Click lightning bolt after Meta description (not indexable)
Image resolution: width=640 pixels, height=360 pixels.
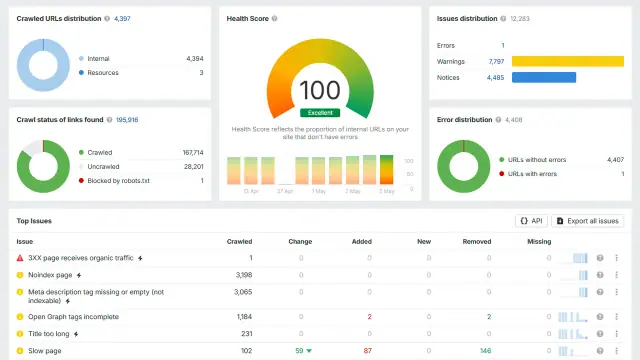pos(68,301)
